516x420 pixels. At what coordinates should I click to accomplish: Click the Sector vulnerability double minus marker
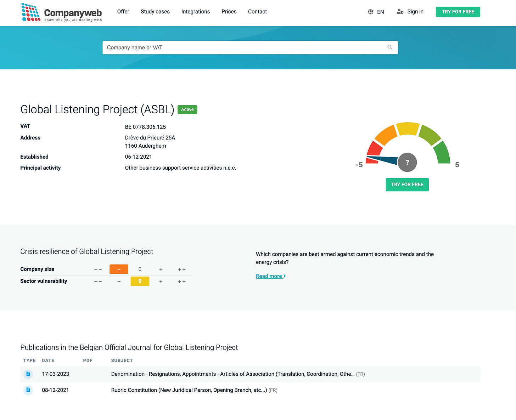tap(98, 282)
